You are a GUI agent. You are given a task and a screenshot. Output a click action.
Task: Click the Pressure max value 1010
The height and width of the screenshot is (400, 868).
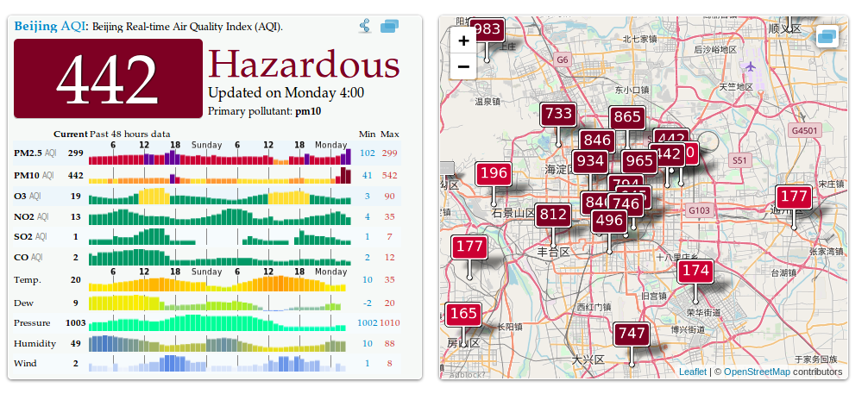(390, 323)
